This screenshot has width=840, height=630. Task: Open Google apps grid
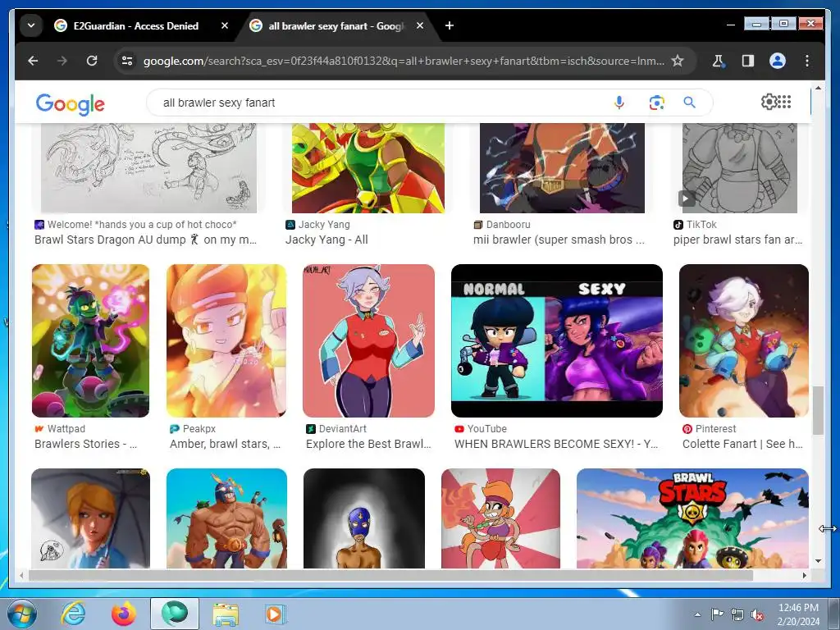[784, 102]
